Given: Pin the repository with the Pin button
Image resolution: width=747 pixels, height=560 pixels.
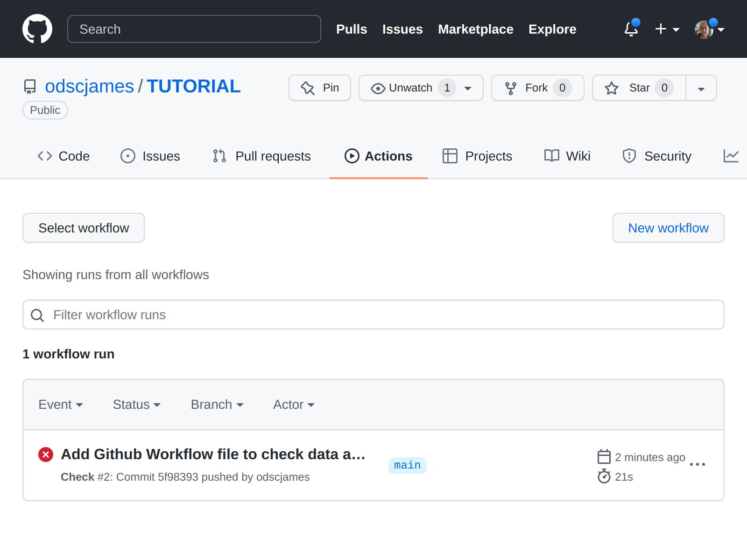Looking at the screenshot, I should 320,88.
